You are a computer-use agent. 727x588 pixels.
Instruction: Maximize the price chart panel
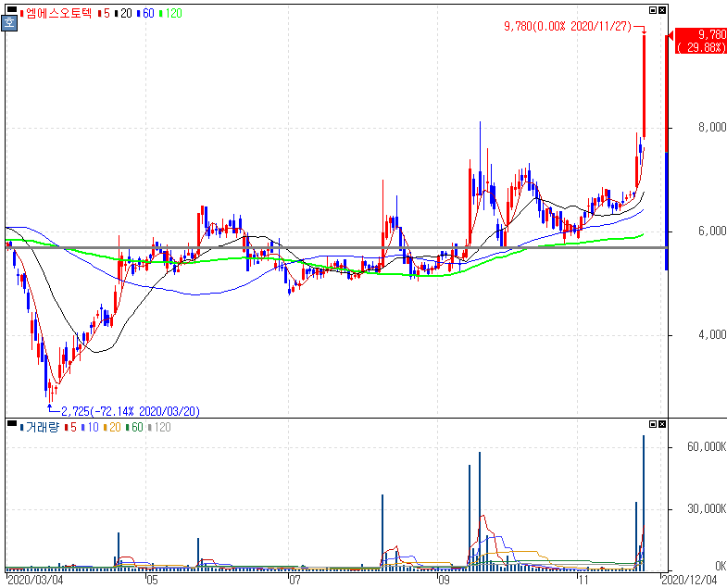pyautogui.click(x=653, y=10)
